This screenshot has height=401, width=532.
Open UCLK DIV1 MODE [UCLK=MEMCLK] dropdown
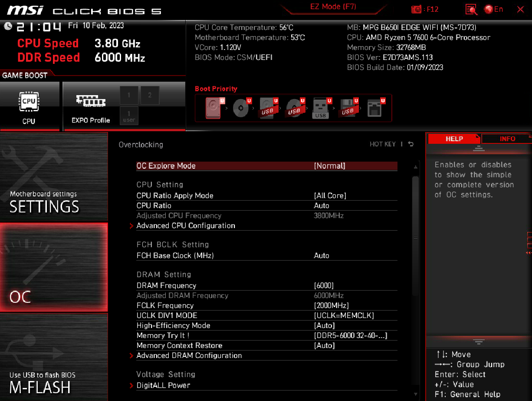(267, 315)
